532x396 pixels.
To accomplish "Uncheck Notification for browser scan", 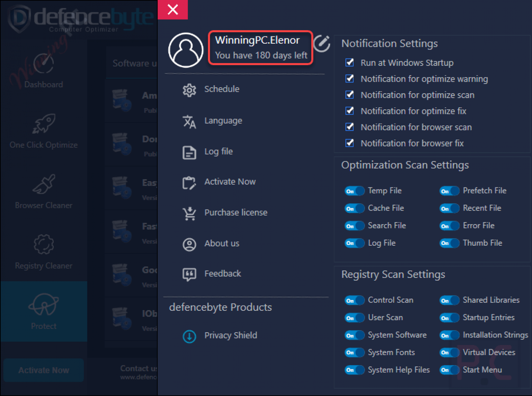I will pyautogui.click(x=350, y=127).
